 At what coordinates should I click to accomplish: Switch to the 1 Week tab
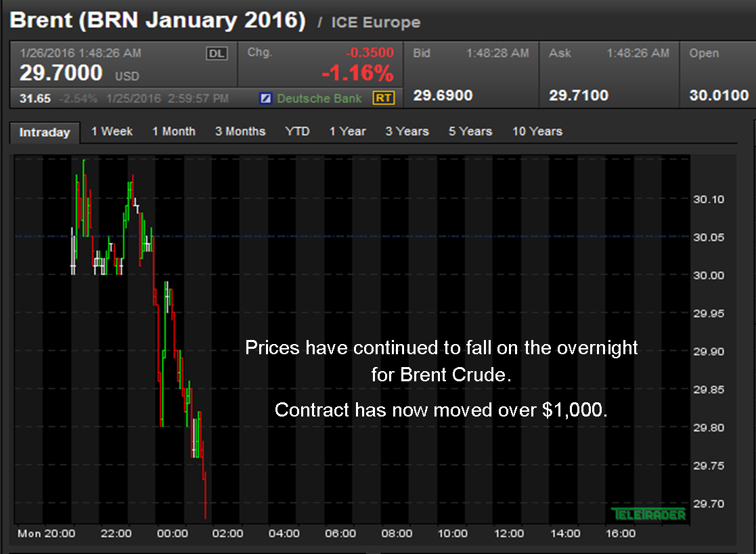pyautogui.click(x=112, y=131)
